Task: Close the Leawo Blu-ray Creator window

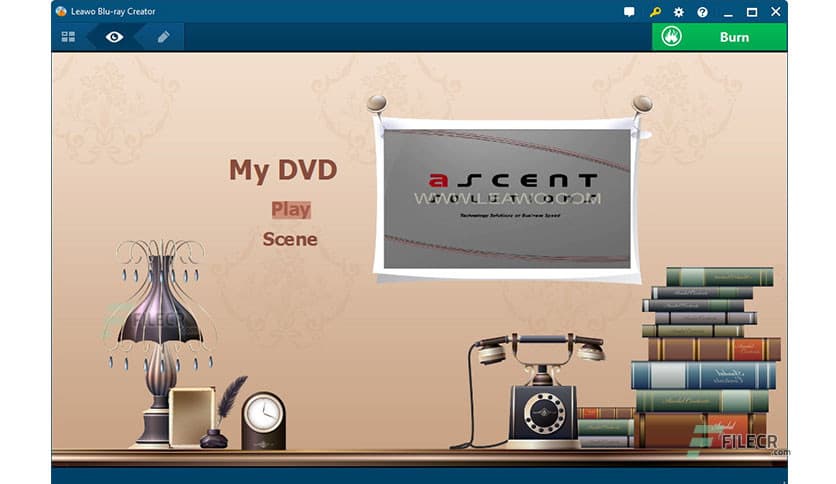Action: click(x=776, y=11)
